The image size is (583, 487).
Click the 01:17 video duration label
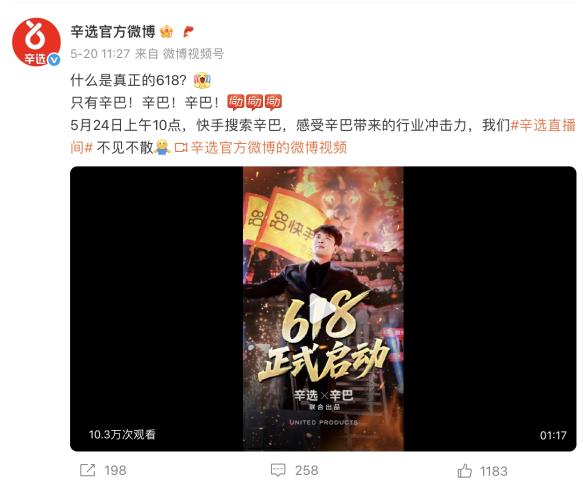click(x=553, y=435)
